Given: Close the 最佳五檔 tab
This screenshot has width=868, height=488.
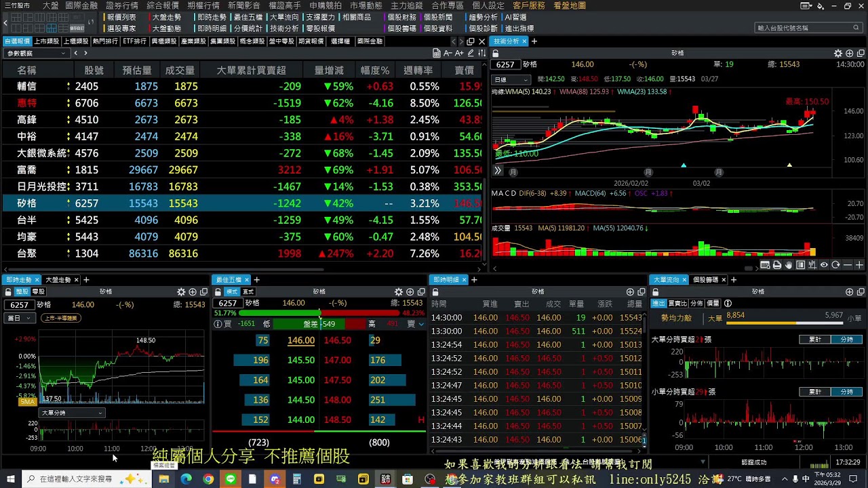Looking at the screenshot, I should pyautogui.click(x=247, y=280).
